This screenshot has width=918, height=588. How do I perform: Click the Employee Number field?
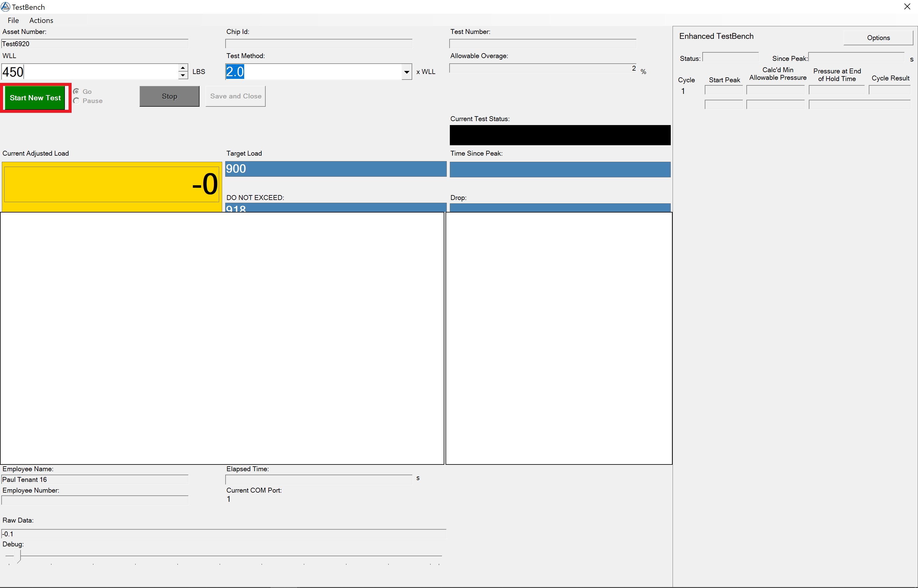click(94, 500)
